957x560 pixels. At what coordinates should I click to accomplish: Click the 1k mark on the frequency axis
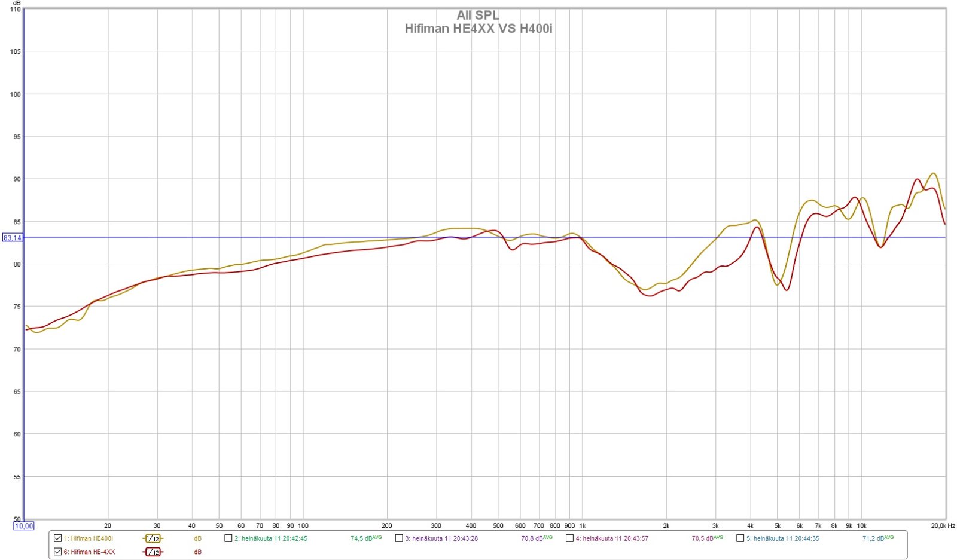tap(583, 526)
